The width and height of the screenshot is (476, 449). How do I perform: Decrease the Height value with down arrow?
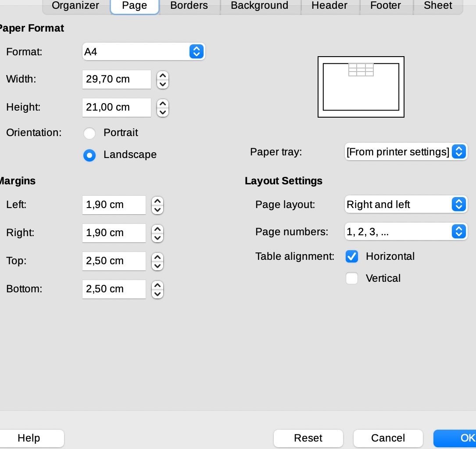(x=163, y=112)
